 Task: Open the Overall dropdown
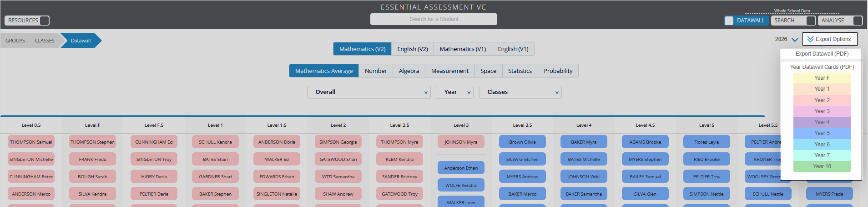[x=368, y=92]
